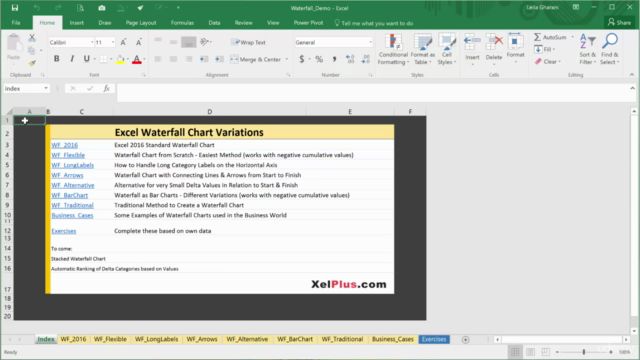
Task: Open Find & Select dropdown
Action: (x=610, y=49)
